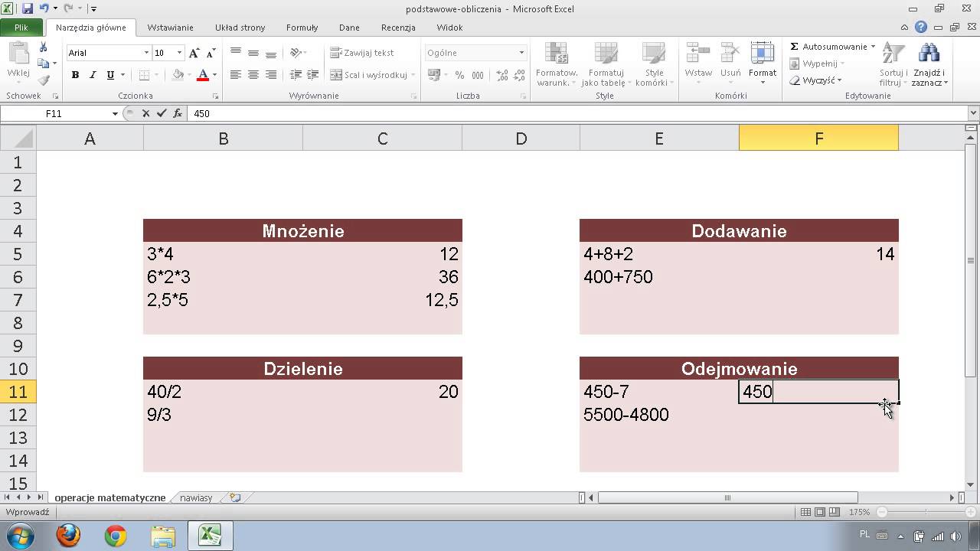The image size is (980, 551).
Task: Click the insert function fx icon
Action: pos(178,113)
